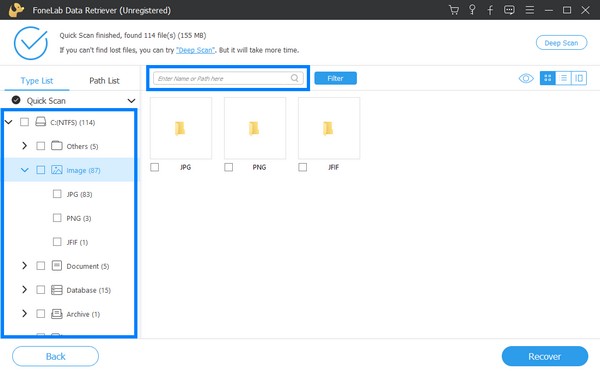Tick the checkbox under PNG folder thumbnail

coord(228,167)
